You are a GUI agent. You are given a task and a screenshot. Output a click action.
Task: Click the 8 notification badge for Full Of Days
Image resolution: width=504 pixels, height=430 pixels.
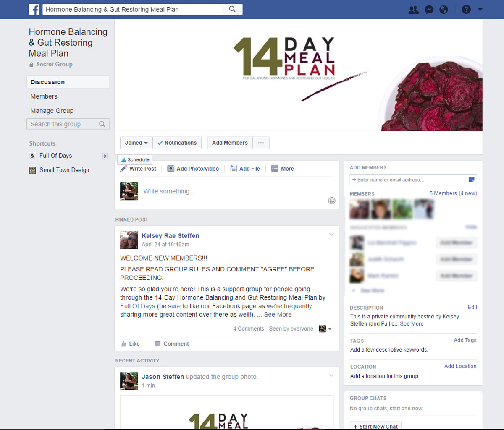click(105, 156)
